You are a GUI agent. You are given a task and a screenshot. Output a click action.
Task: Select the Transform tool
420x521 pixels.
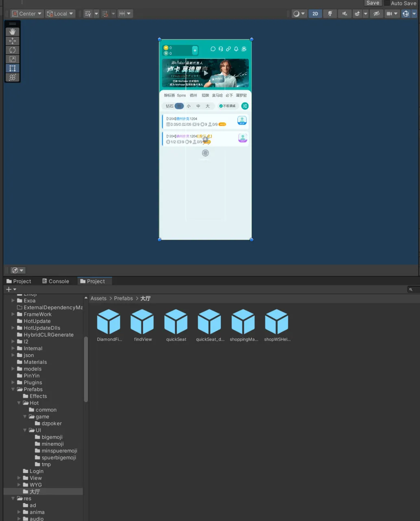[13, 77]
